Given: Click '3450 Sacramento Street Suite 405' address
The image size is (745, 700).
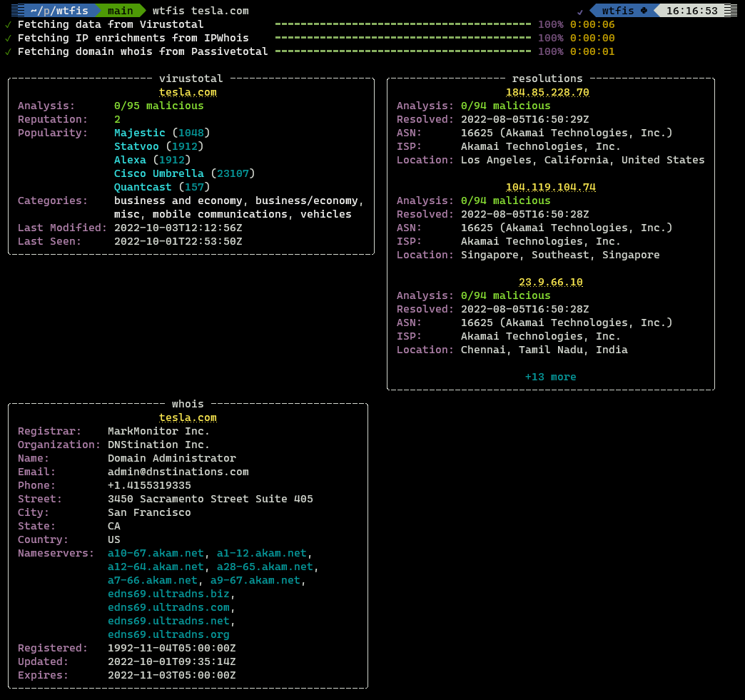Looking at the screenshot, I should coord(210,499).
